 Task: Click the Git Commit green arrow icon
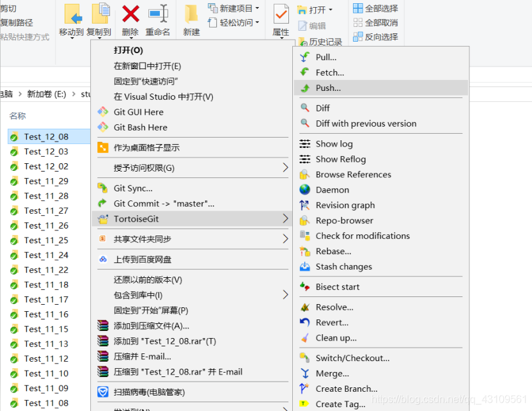103,203
